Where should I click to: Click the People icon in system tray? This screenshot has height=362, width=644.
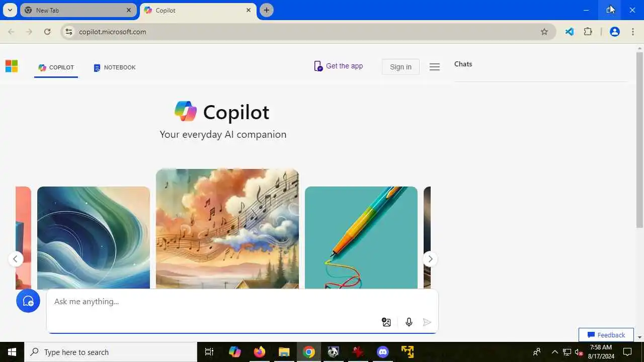537,352
